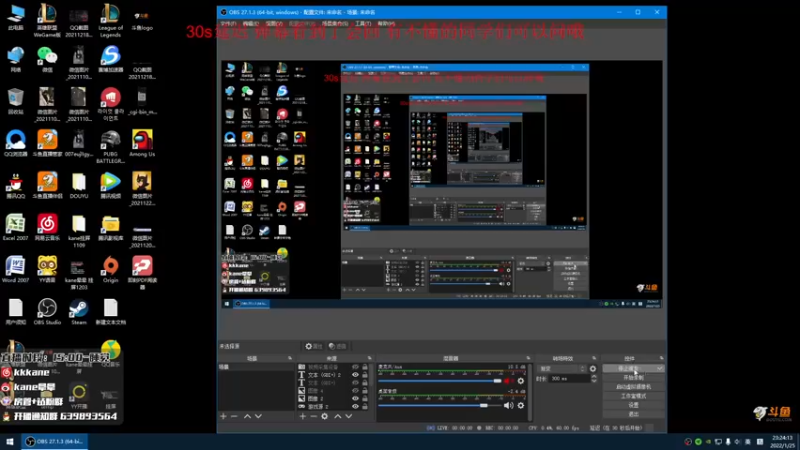Click the 开始录制 button
The width and height of the screenshot is (800, 450).
[x=633, y=378]
